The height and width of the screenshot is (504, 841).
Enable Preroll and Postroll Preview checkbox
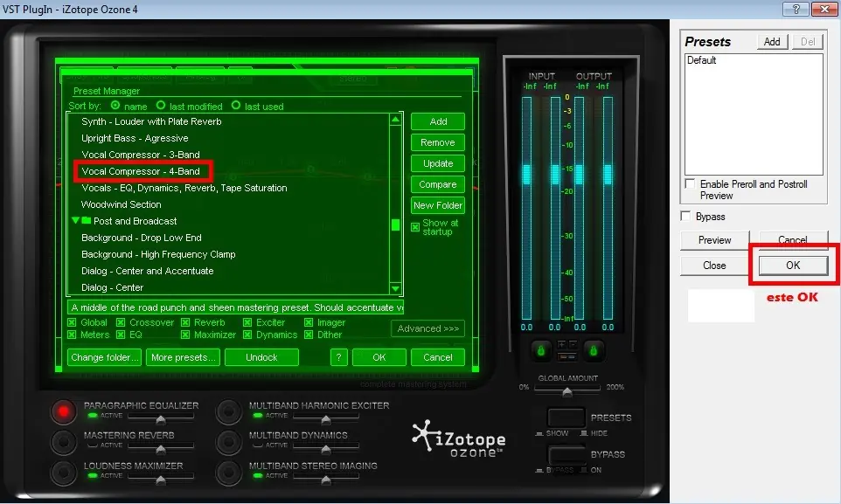(x=690, y=184)
